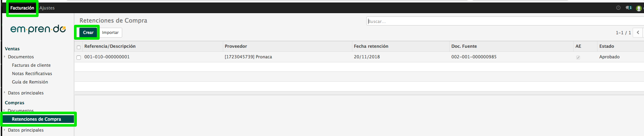Expand Documentos under Ventas
This screenshot has width=644, height=136.
click(21, 57)
